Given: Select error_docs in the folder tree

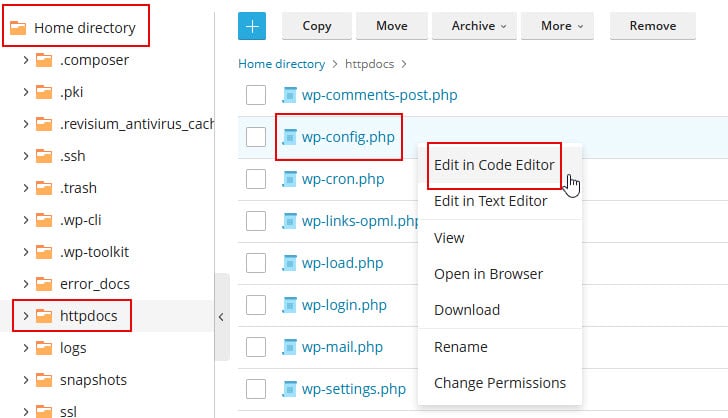Looking at the screenshot, I should click(95, 284).
